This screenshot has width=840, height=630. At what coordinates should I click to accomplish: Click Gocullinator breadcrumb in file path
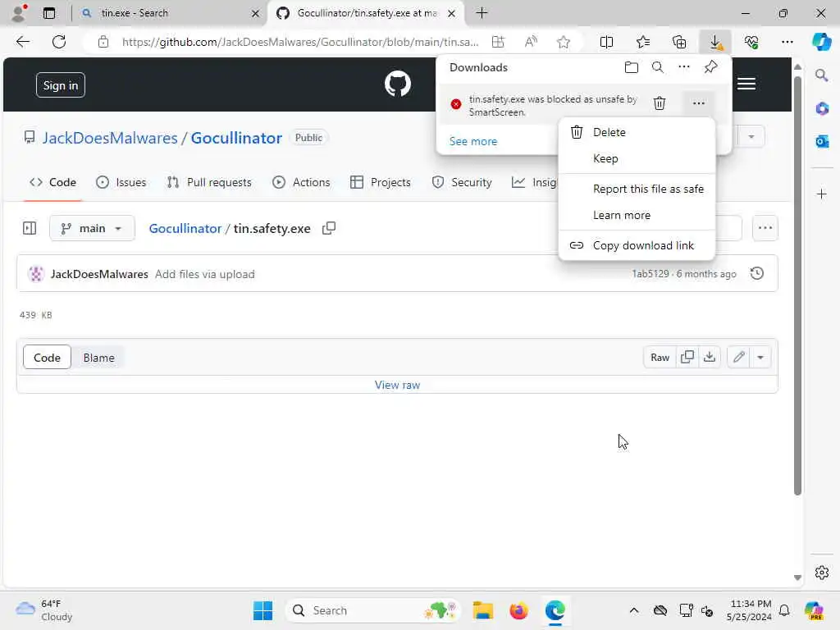185,229
